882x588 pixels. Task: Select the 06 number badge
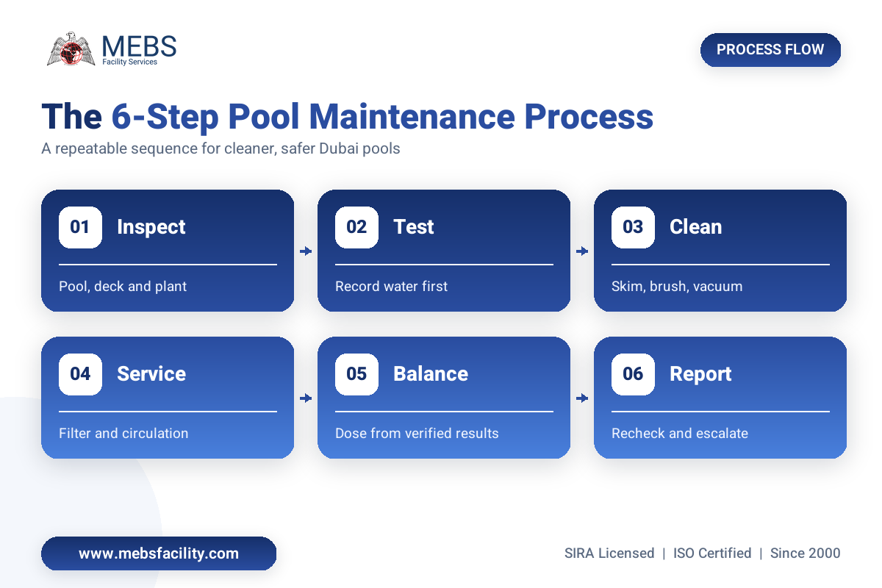(x=633, y=374)
